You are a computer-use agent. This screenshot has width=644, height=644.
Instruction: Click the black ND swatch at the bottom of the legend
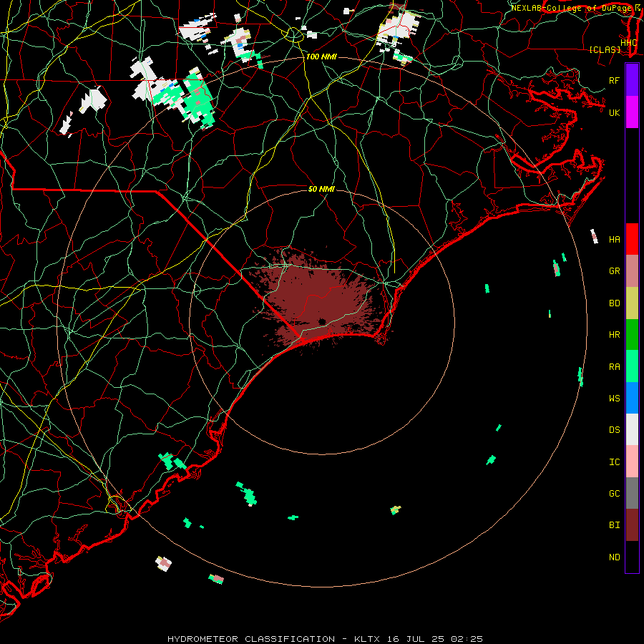click(632, 557)
